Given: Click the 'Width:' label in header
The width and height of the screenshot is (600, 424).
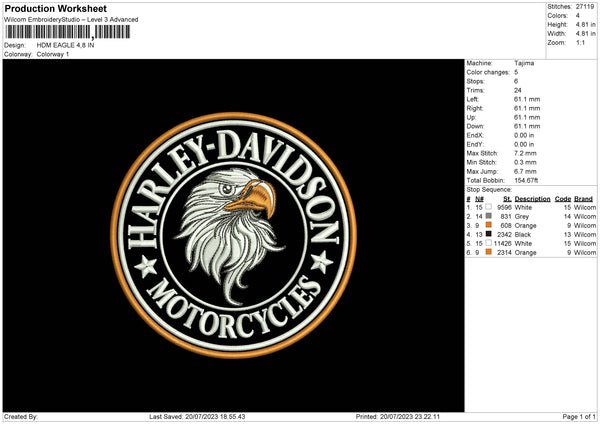Looking at the screenshot, I should point(556,34).
